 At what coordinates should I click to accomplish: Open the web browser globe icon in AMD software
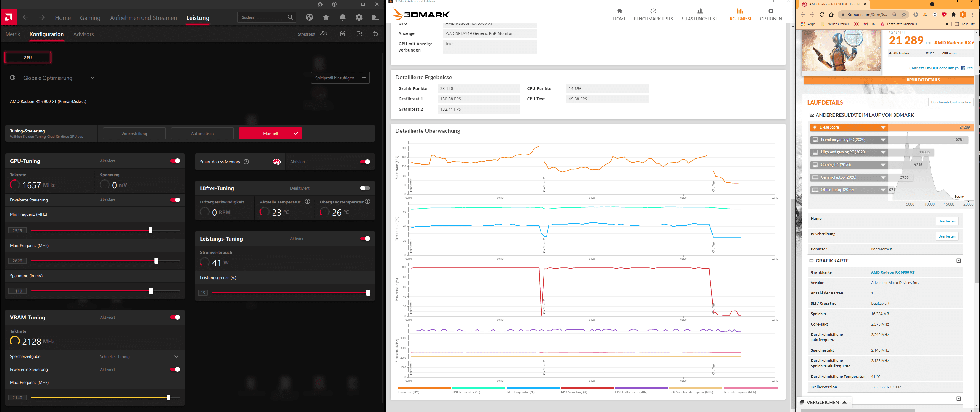coord(309,17)
